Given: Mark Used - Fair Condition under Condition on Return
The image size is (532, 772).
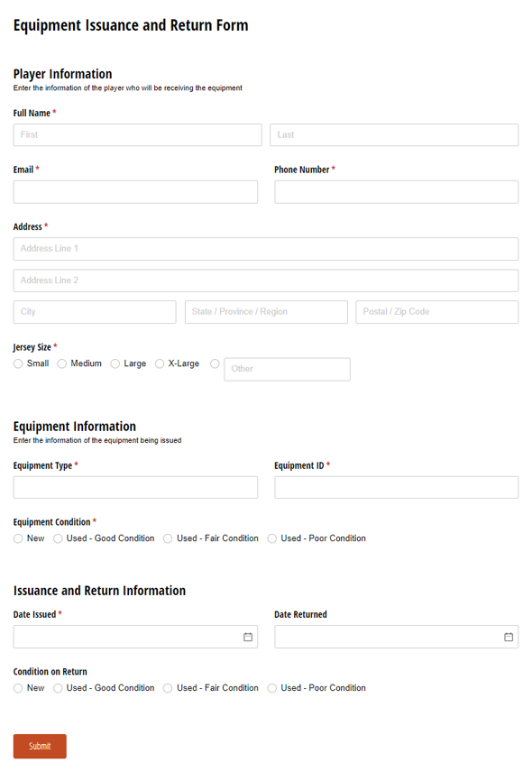Looking at the screenshot, I should pos(168,688).
